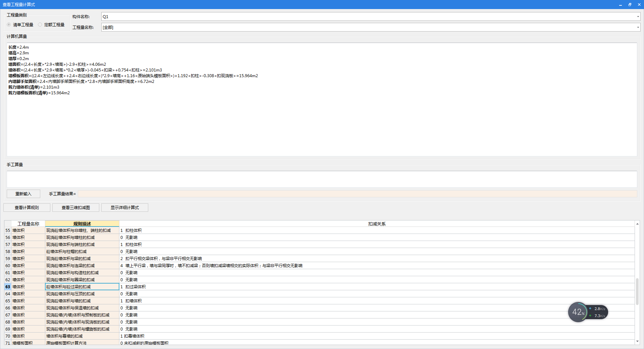Click row number 63 header
This screenshot has height=349, width=644.
point(8,287)
